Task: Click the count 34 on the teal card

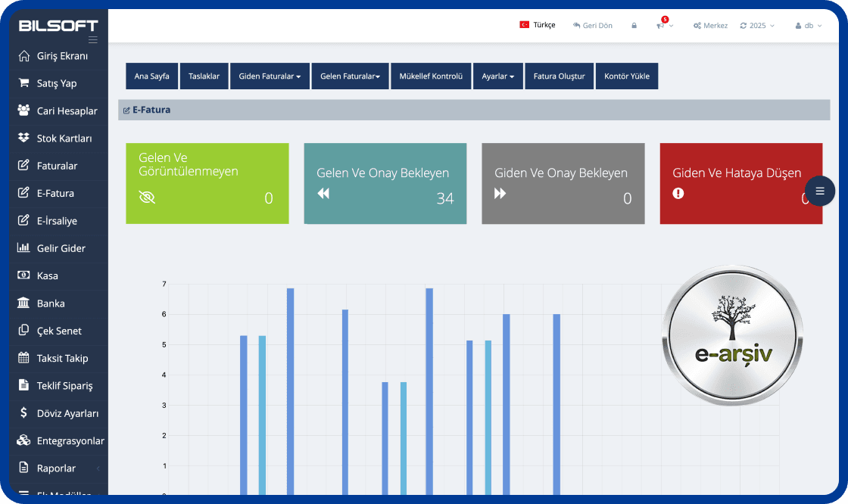Action: 445,198
